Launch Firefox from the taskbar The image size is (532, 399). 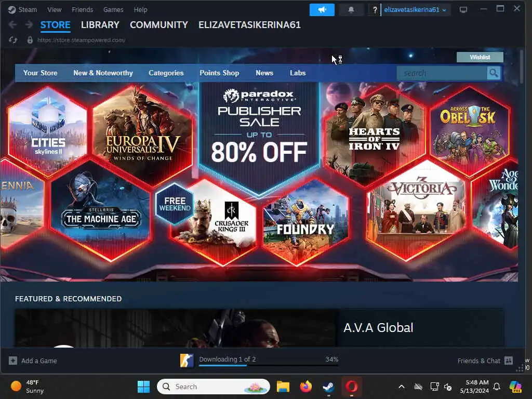click(305, 387)
